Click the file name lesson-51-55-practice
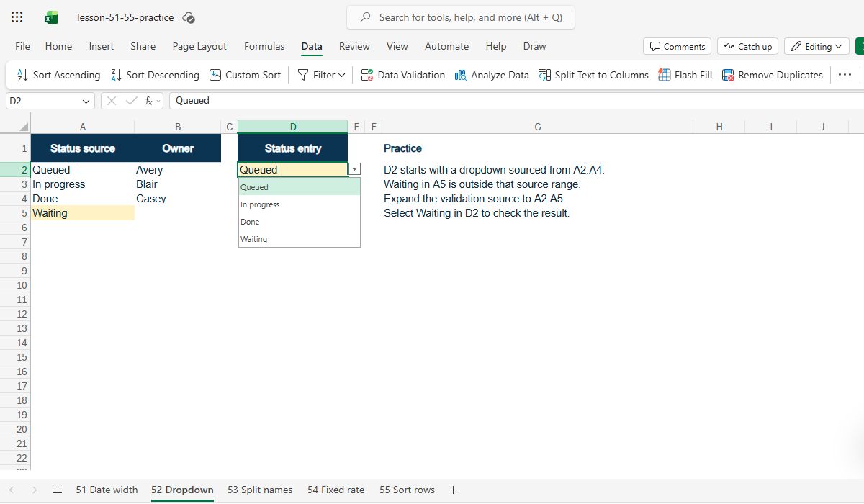Image resolution: width=864 pixels, height=504 pixels. click(125, 17)
